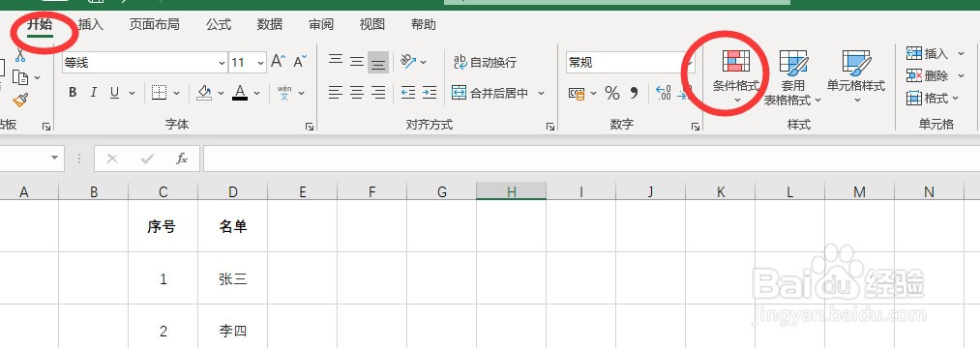
Task: Switch to 开始 tab
Action: coord(40,25)
